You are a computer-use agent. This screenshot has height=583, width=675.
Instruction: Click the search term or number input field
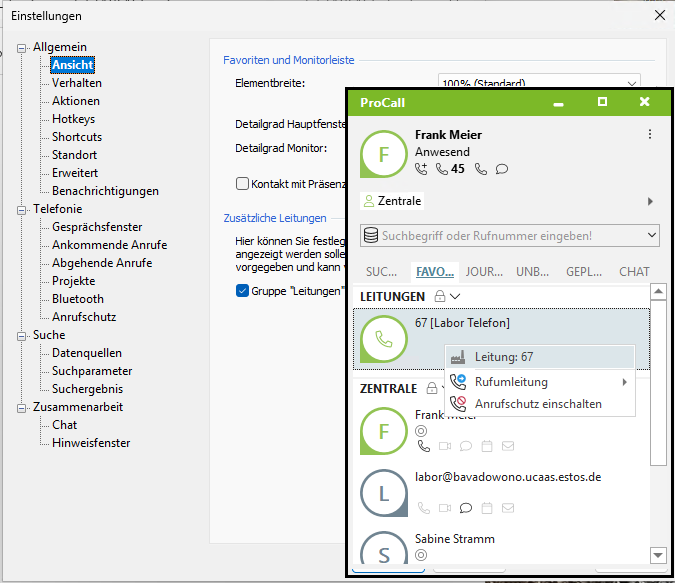(500, 235)
